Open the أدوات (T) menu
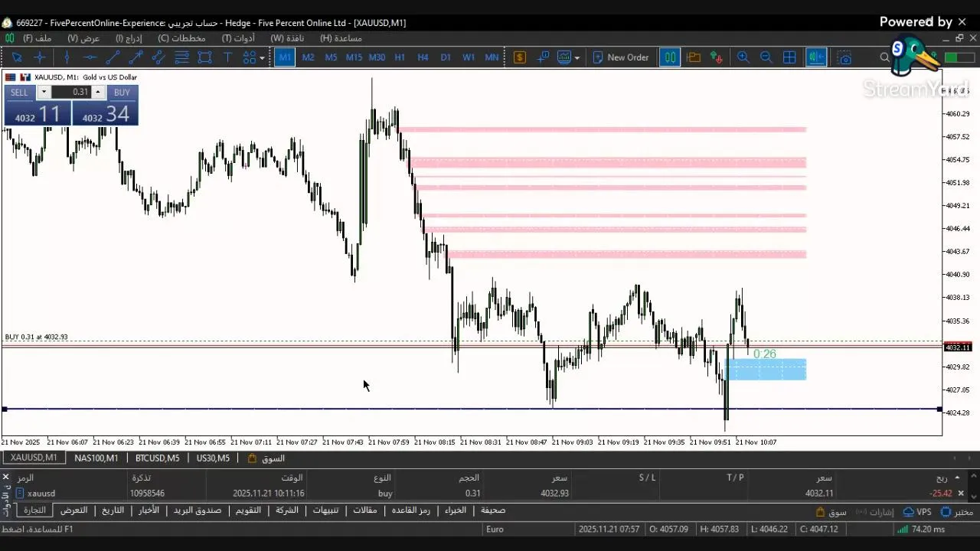The height and width of the screenshot is (551, 980). coord(238,38)
